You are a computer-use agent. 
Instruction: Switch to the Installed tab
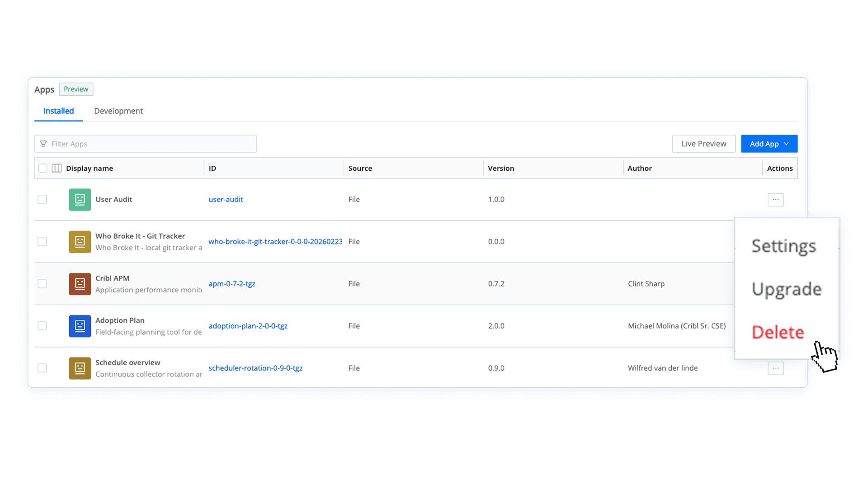[58, 111]
